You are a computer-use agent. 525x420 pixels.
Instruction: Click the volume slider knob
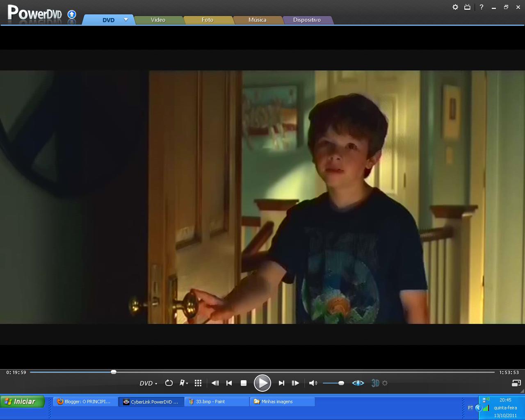click(x=341, y=383)
